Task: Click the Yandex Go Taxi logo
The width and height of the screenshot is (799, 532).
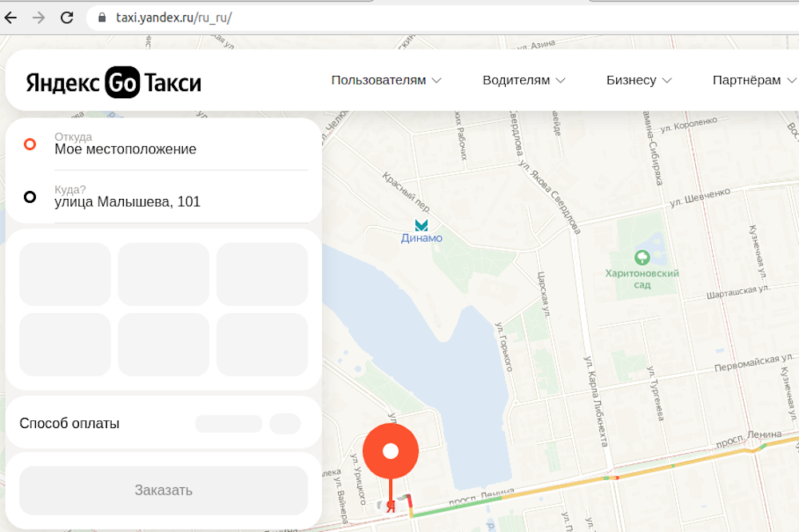Action: pyautogui.click(x=113, y=81)
